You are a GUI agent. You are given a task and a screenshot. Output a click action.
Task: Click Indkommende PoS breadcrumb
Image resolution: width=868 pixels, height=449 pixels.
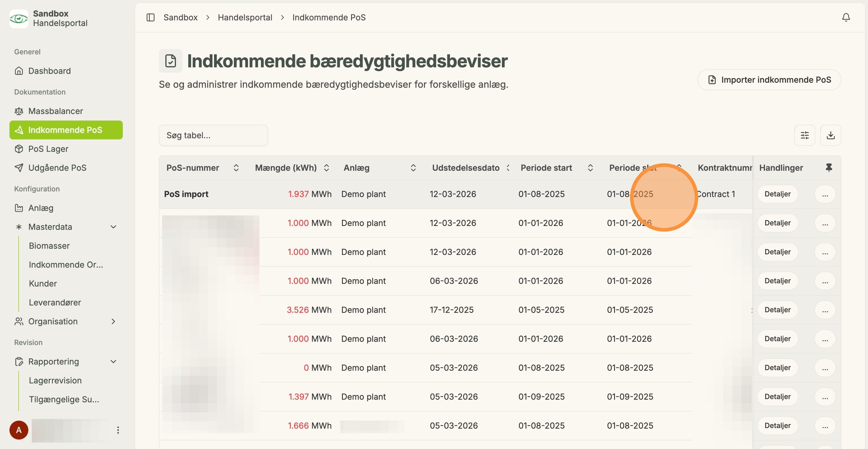(x=329, y=17)
